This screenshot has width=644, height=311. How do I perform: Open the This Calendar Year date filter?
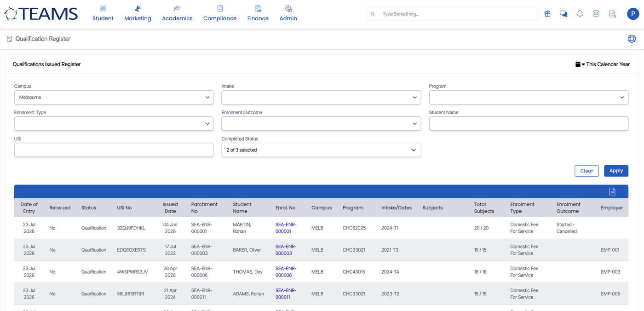(602, 64)
